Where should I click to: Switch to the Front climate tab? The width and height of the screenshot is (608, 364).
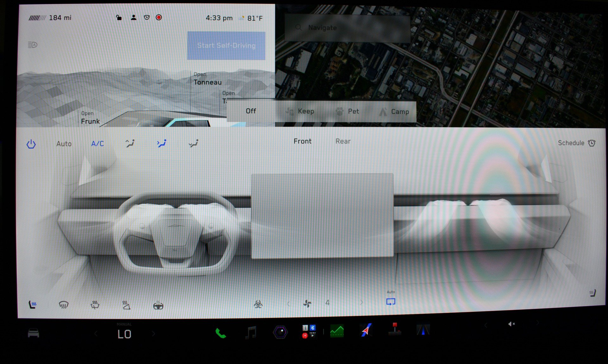(x=302, y=141)
